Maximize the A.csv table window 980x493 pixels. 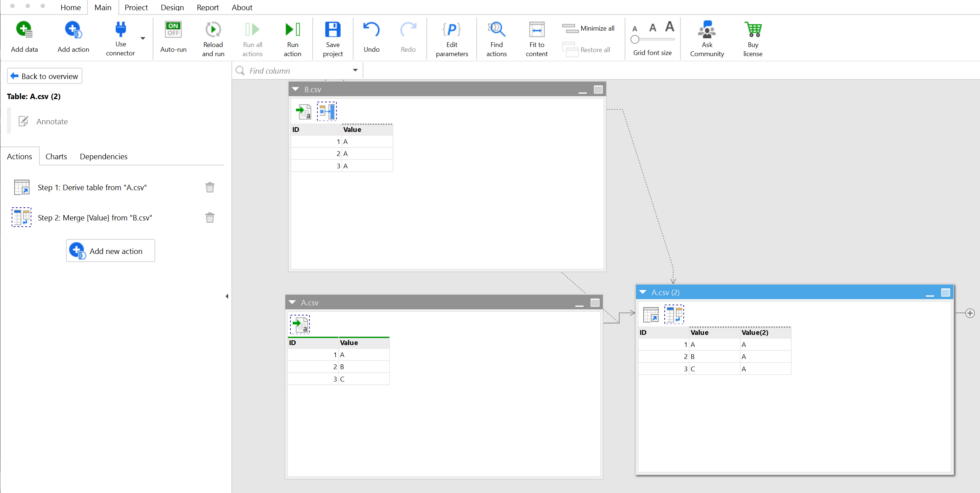pyautogui.click(x=595, y=303)
